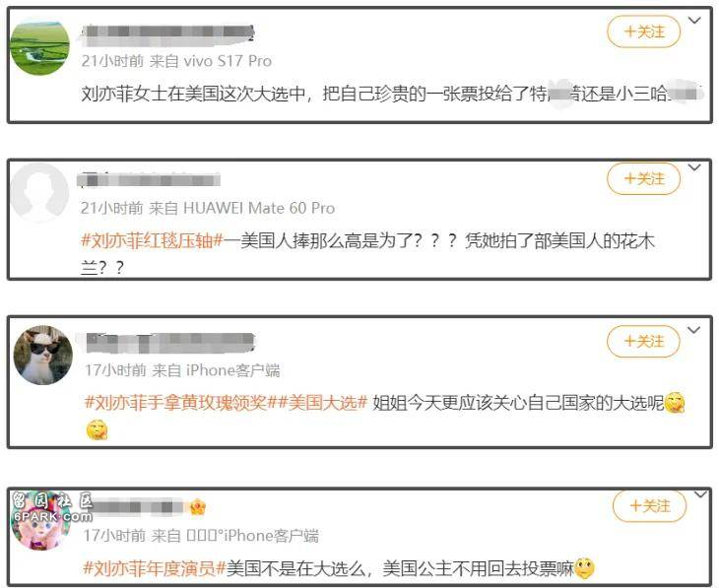Follow the HUAWEI Mate 60 Pro poster
The width and height of the screenshot is (719, 588).
tap(644, 178)
